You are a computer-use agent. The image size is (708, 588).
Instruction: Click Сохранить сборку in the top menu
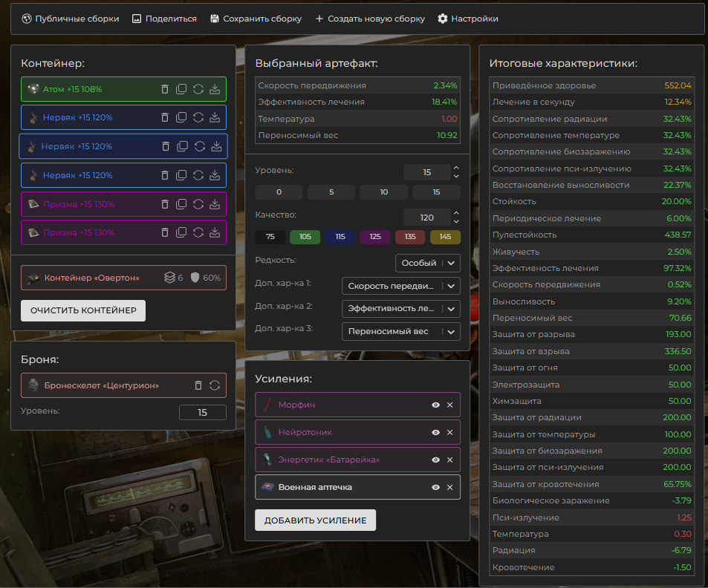click(x=256, y=19)
